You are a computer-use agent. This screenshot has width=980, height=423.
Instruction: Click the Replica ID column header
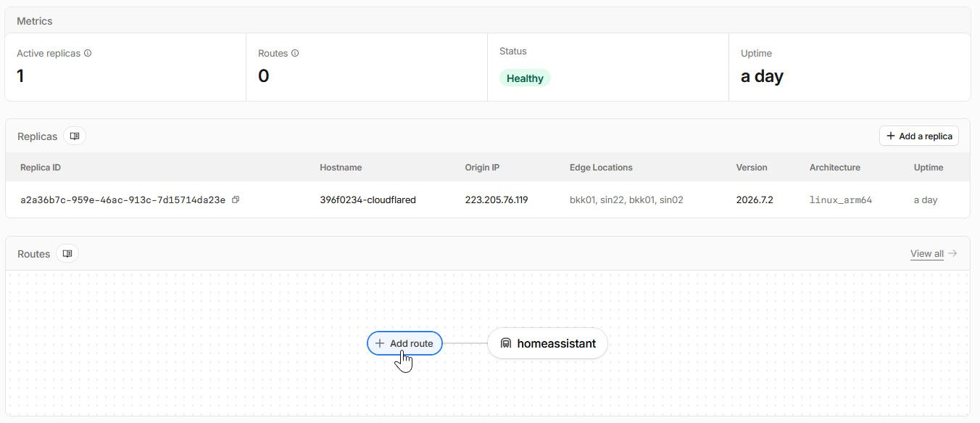pyautogui.click(x=41, y=168)
